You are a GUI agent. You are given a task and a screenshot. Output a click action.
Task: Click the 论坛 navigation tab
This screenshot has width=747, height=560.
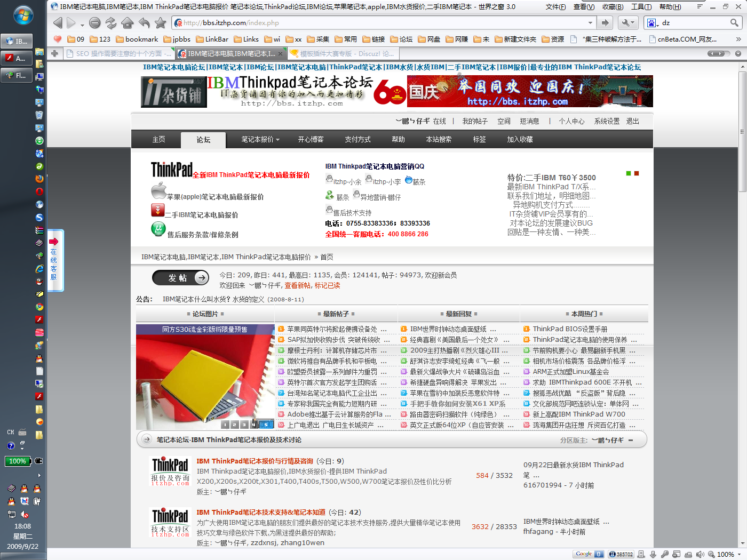point(203,140)
